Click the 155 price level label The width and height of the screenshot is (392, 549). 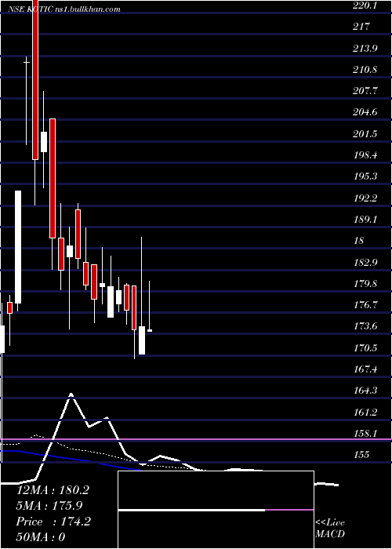361,454
